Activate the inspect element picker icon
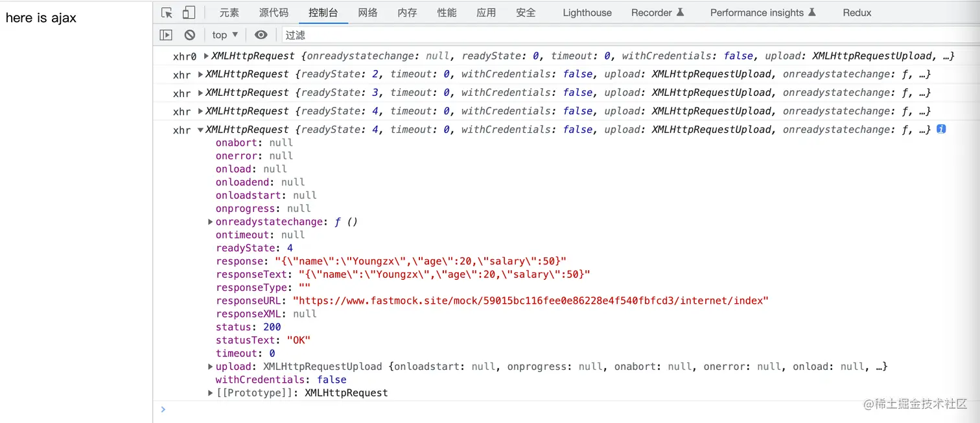 pyautogui.click(x=167, y=13)
